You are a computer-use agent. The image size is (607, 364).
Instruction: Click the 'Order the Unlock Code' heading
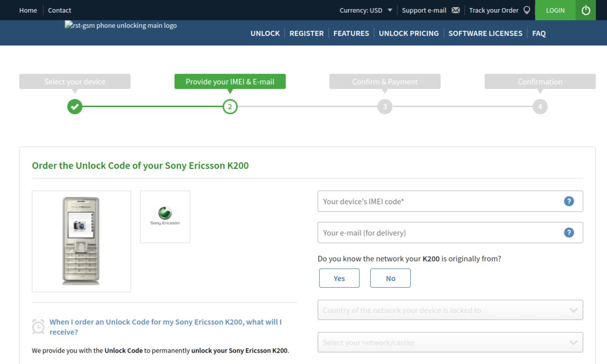tap(140, 165)
